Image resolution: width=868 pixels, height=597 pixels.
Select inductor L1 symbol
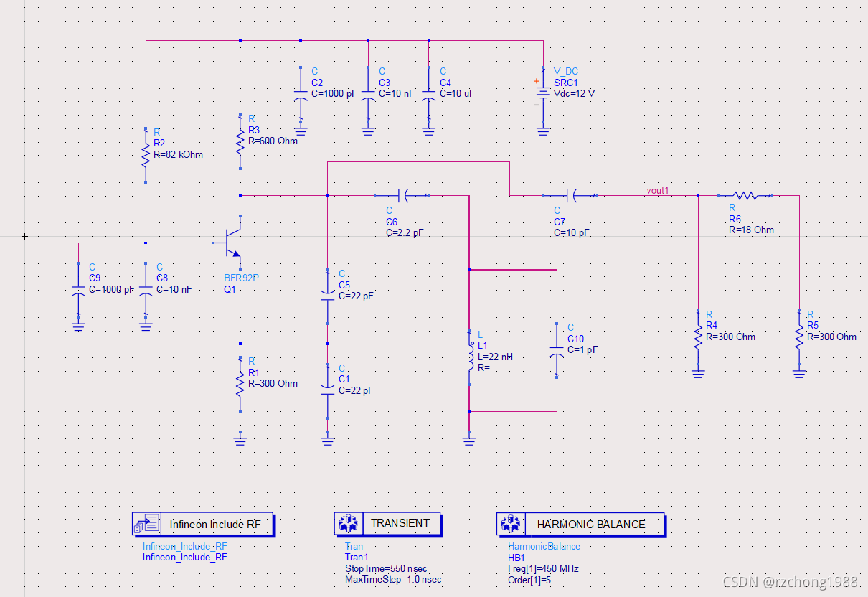tap(469, 357)
